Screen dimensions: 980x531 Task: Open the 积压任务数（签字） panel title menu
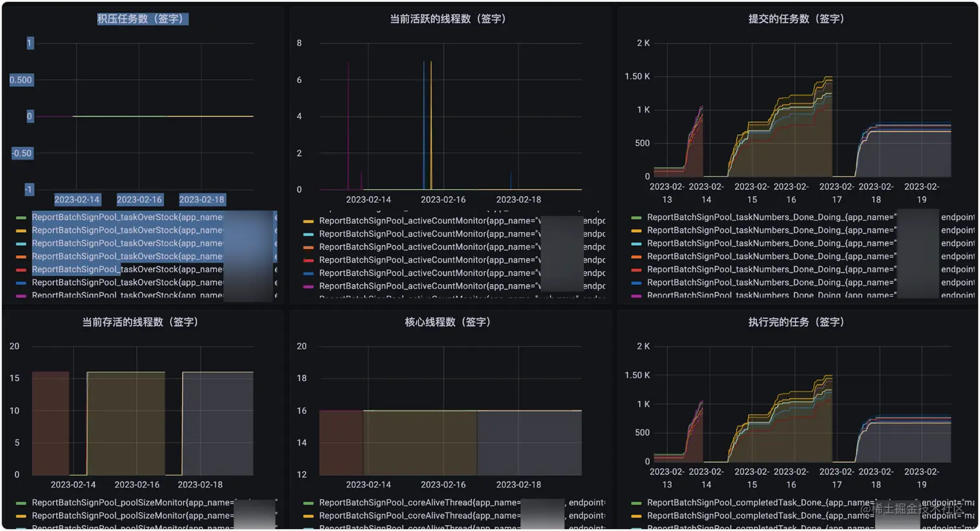[x=143, y=19]
